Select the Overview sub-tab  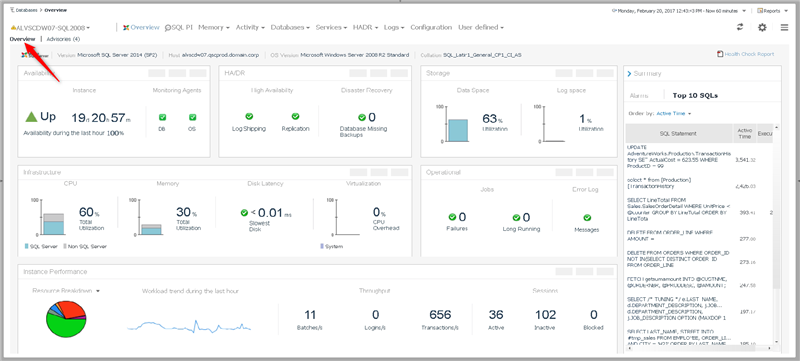(x=22, y=39)
